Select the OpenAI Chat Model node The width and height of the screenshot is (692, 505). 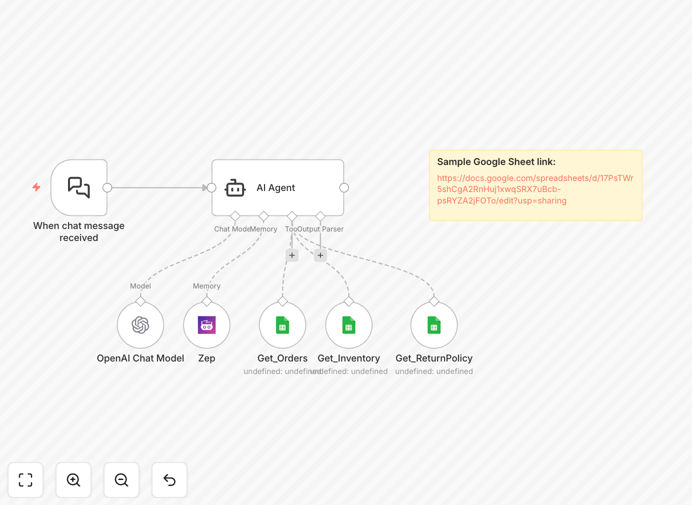(140, 325)
